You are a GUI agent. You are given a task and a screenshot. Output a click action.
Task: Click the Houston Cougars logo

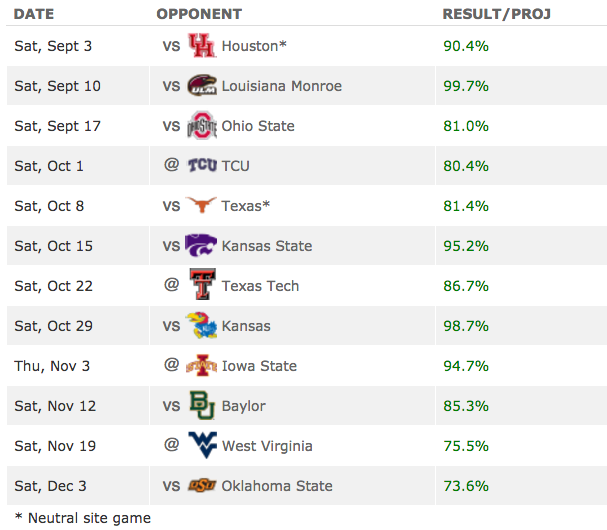[201, 46]
